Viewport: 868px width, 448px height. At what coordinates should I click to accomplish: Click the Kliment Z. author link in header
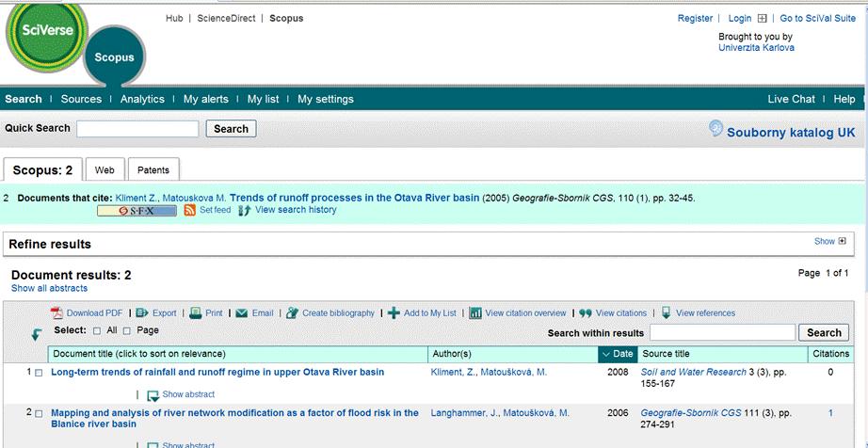click(x=137, y=198)
